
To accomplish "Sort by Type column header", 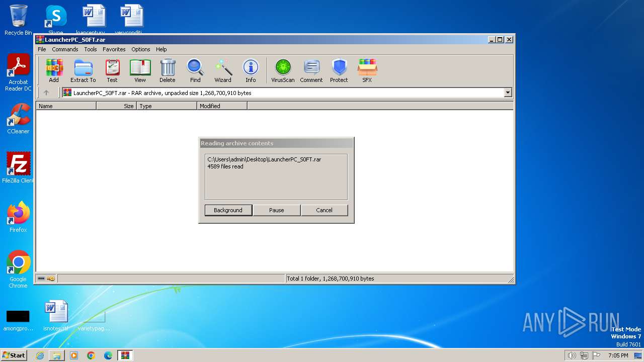I will (167, 106).
